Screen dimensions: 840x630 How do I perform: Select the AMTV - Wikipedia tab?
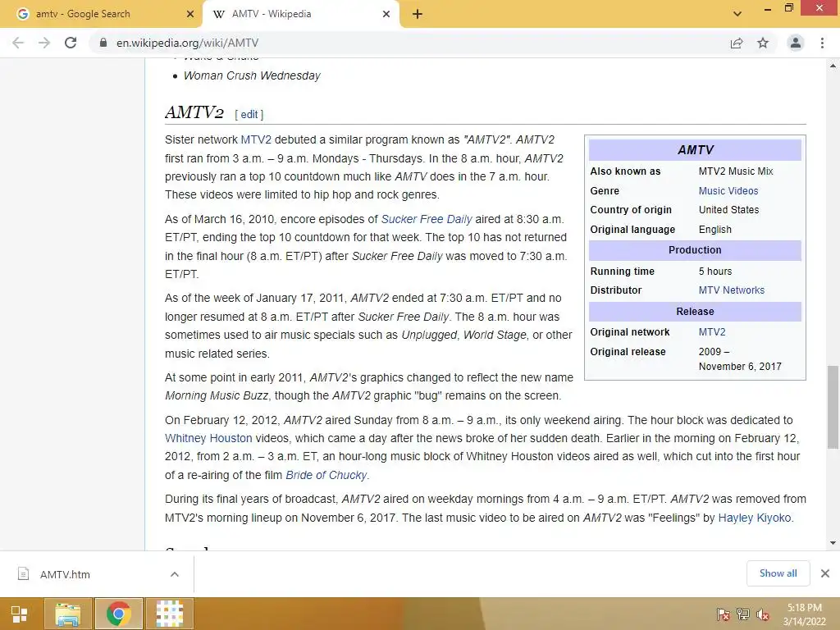pyautogui.click(x=301, y=14)
